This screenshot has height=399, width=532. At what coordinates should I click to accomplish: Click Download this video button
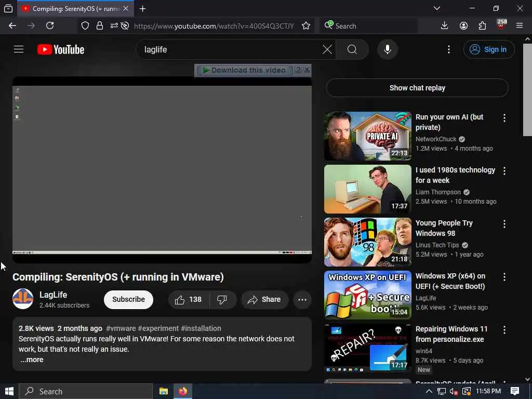[x=244, y=70]
